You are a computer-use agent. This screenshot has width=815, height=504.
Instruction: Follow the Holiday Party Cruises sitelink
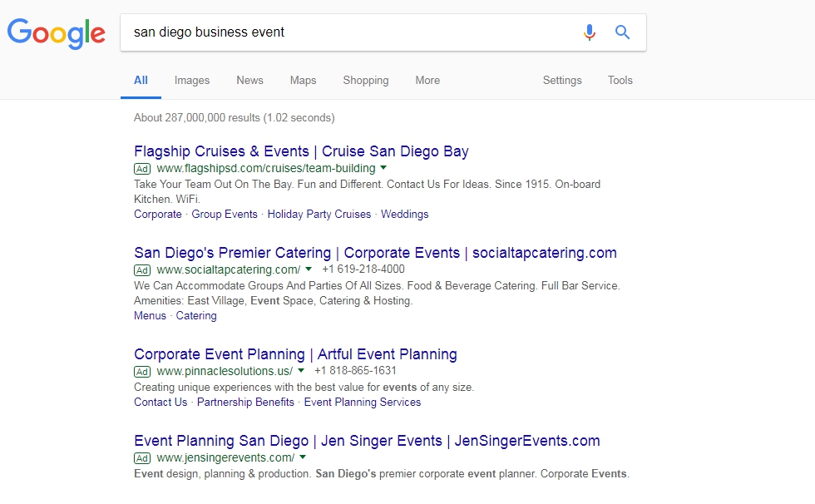[x=319, y=214]
